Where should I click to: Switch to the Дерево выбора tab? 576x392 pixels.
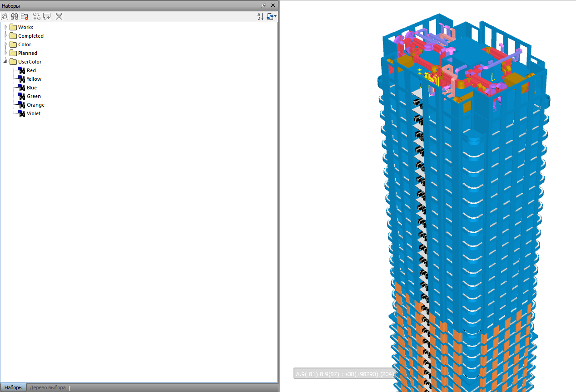[x=48, y=387]
